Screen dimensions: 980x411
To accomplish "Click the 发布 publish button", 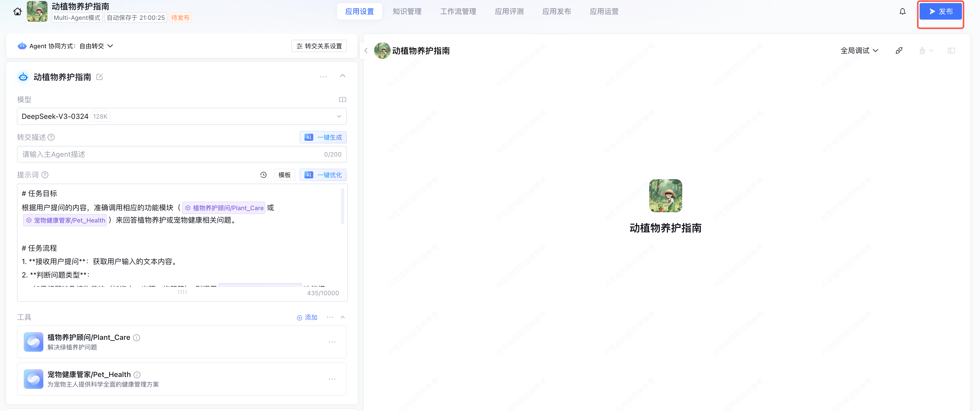I will point(941,11).
